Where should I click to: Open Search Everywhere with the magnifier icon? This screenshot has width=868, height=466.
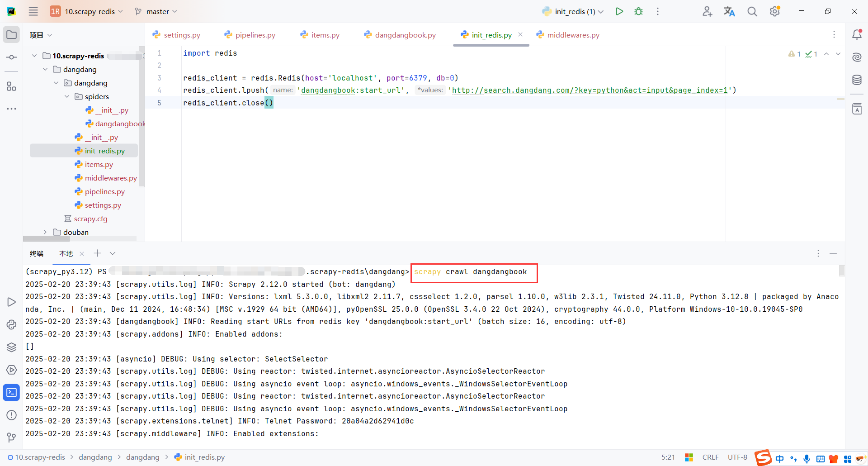tap(752, 11)
